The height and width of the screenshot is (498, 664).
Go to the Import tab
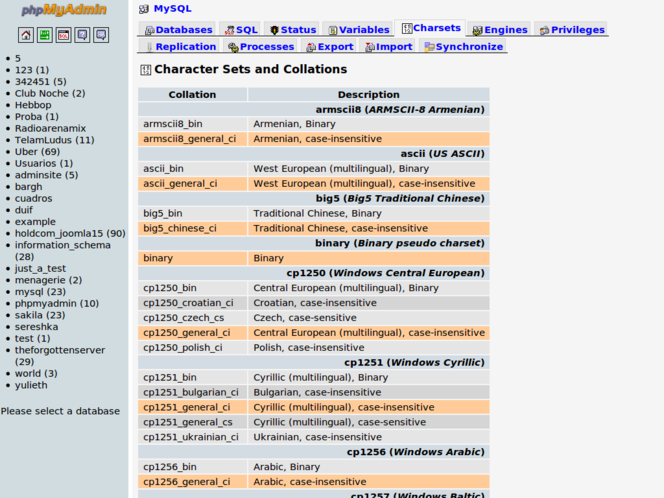pos(389,47)
